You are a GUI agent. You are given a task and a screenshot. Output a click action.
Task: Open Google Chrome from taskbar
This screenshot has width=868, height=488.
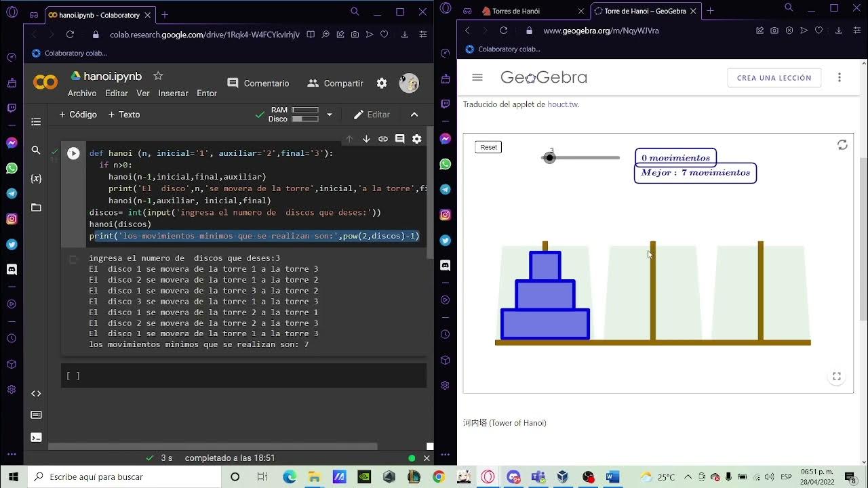(x=438, y=476)
